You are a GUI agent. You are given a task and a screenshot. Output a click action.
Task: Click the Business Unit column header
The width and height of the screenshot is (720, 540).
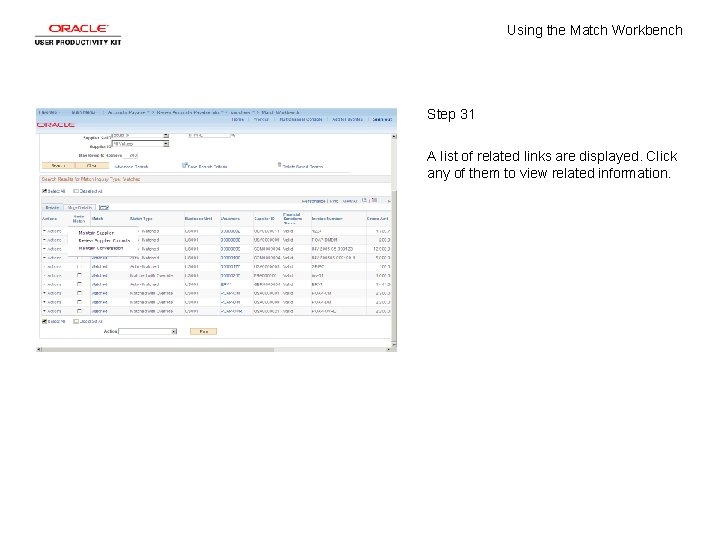(x=198, y=219)
